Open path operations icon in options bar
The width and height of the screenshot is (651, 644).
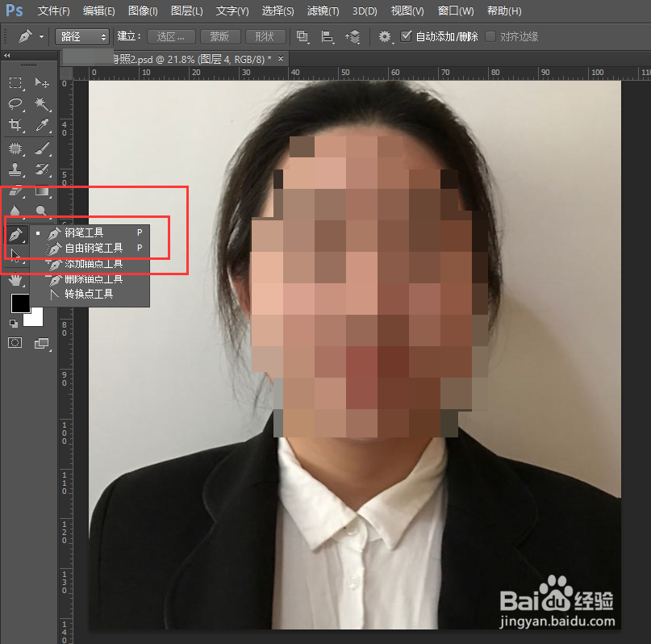[x=303, y=36]
